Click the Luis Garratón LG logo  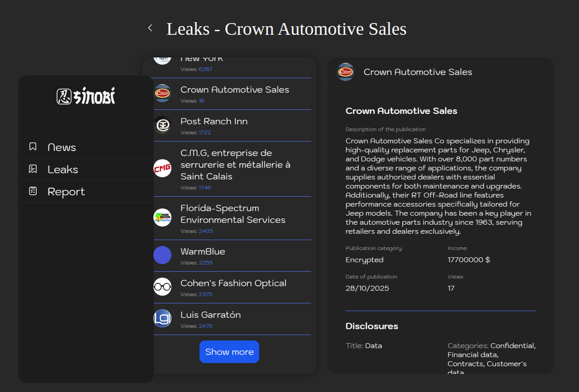[162, 318]
